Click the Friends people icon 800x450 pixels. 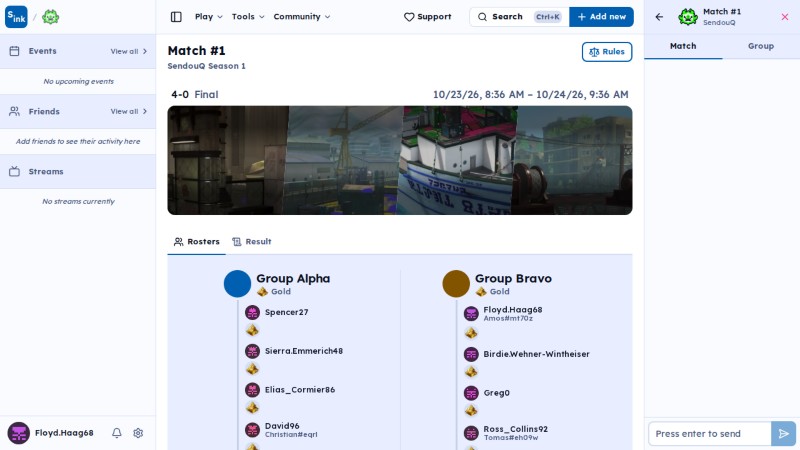coord(14,111)
